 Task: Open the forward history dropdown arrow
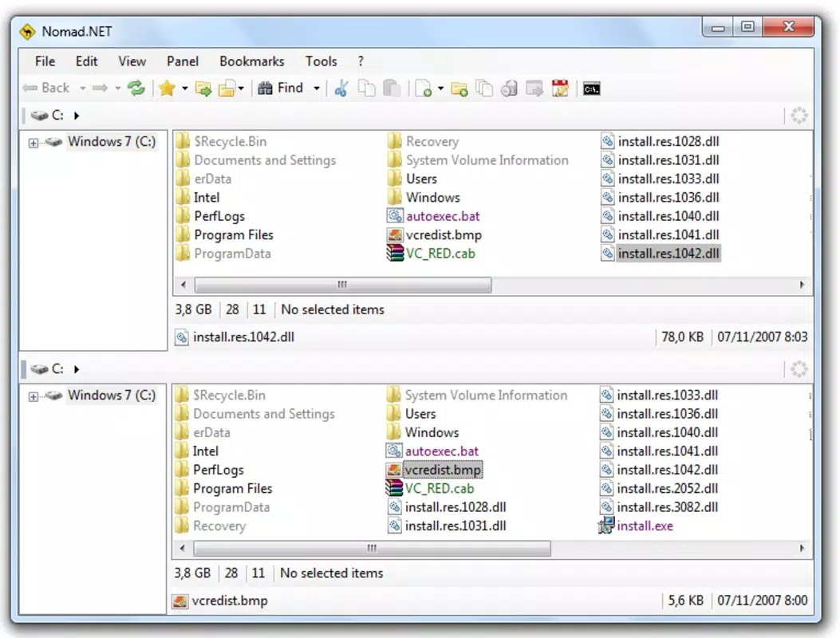pyautogui.click(x=117, y=89)
